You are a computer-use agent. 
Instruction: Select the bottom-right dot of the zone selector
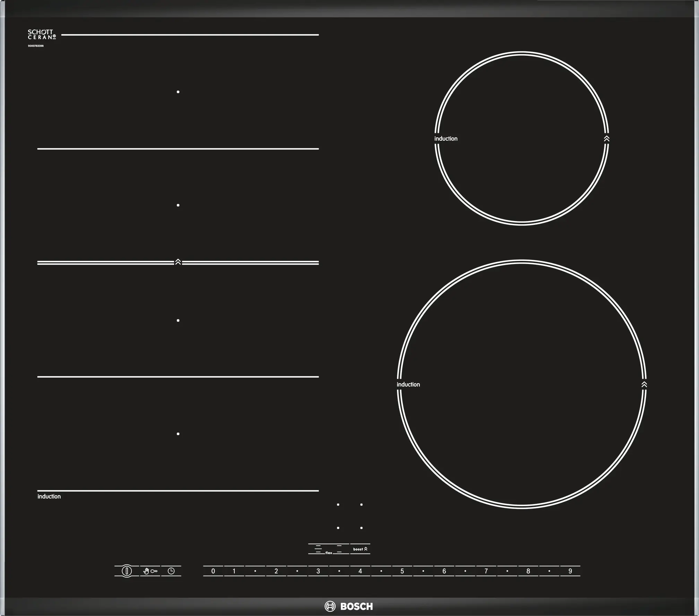(361, 528)
